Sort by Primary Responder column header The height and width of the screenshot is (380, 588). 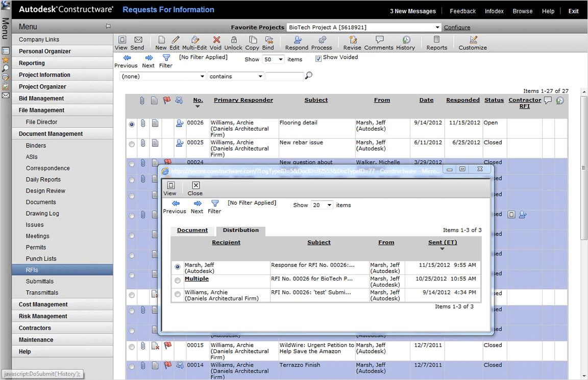pos(243,100)
